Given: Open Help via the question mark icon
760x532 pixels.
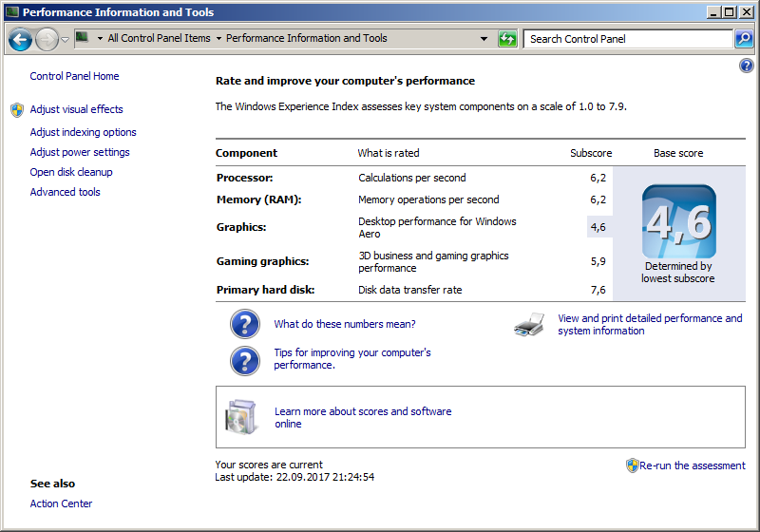Looking at the screenshot, I should [x=747, y=66].
